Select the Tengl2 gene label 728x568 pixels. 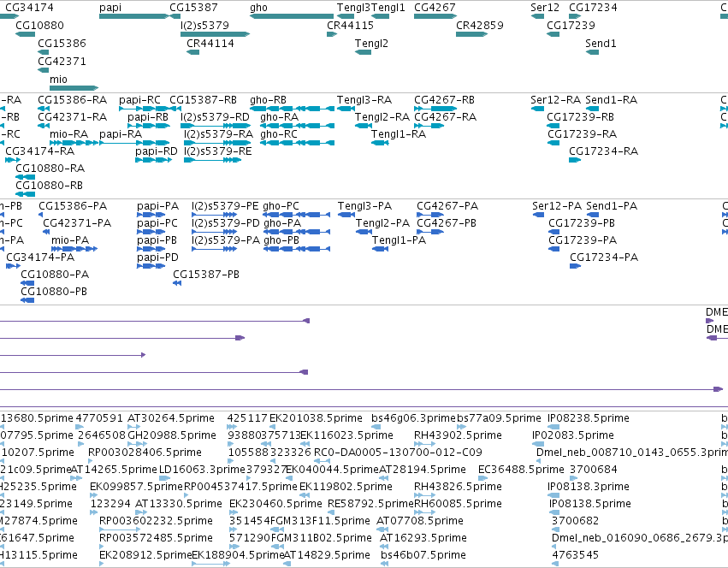tap(371, 43)
